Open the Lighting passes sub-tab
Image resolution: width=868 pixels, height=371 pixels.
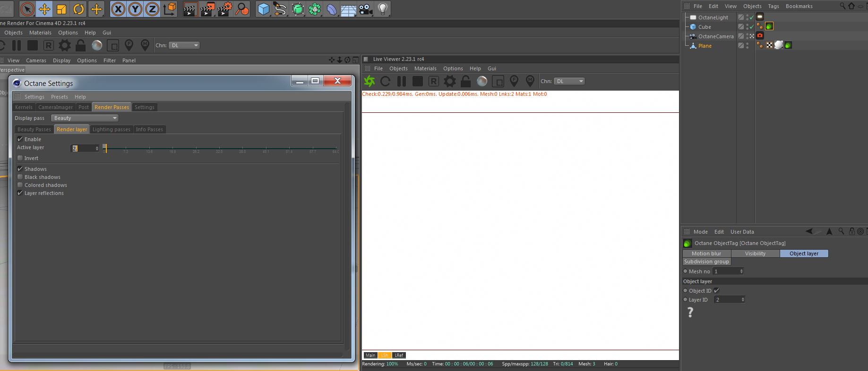(112, 129)
